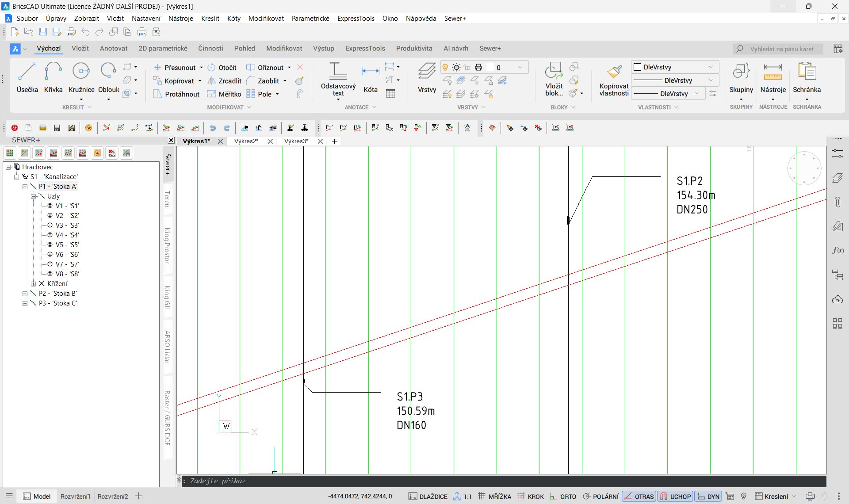The width and height of the screenshot is (849, 504).
Task: Switch to Rozvržení1 layout
Action: (x=75, y=496)
